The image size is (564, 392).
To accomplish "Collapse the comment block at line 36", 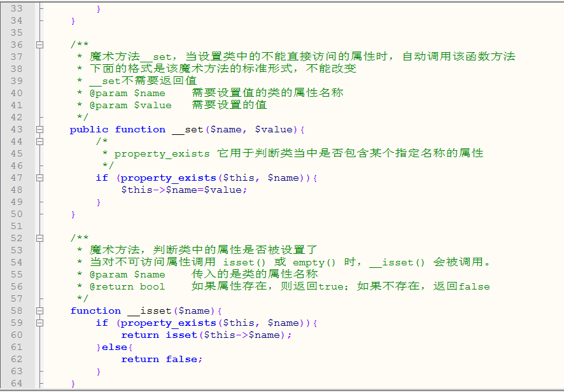I will pos(40,45).
